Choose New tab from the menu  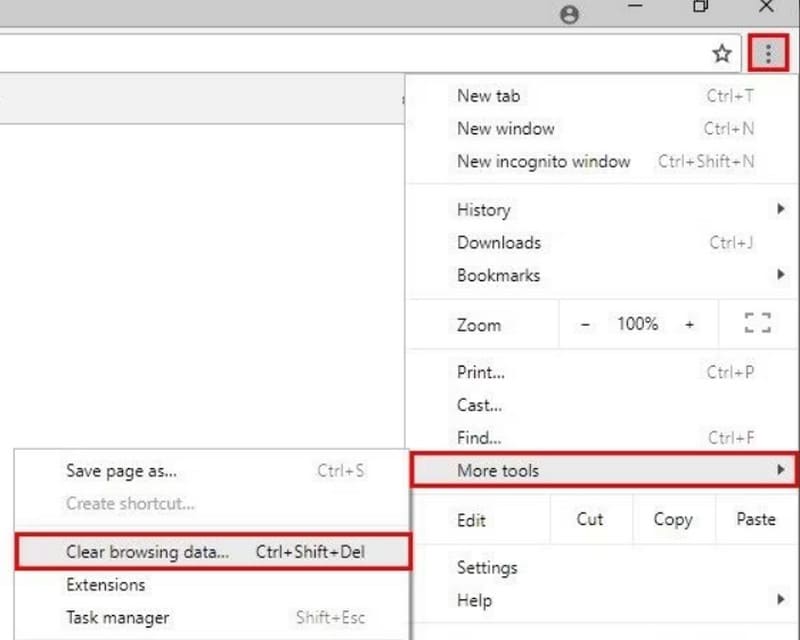click(488, 96)
